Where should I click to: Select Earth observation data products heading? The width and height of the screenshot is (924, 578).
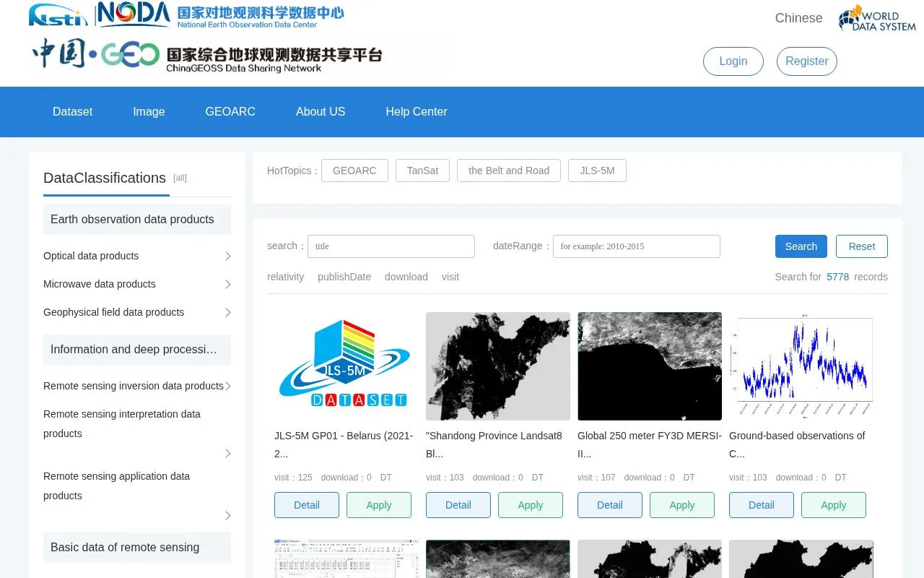click(137, 220)
